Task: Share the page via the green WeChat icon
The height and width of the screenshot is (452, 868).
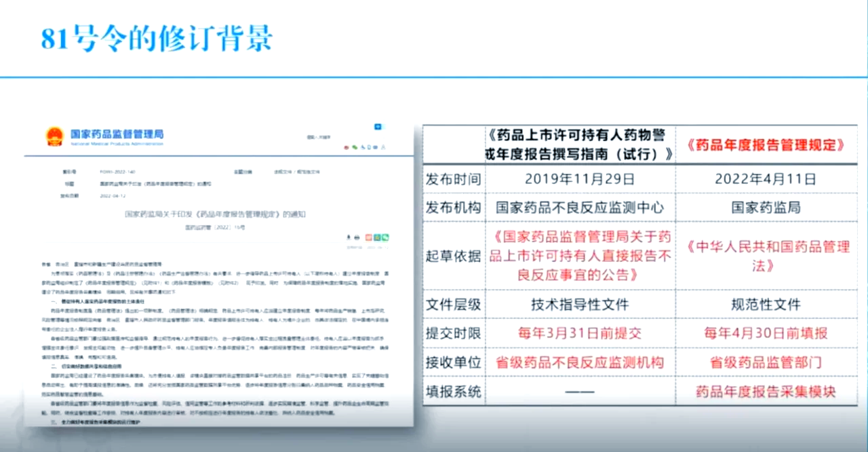Action: coord(355,147)
